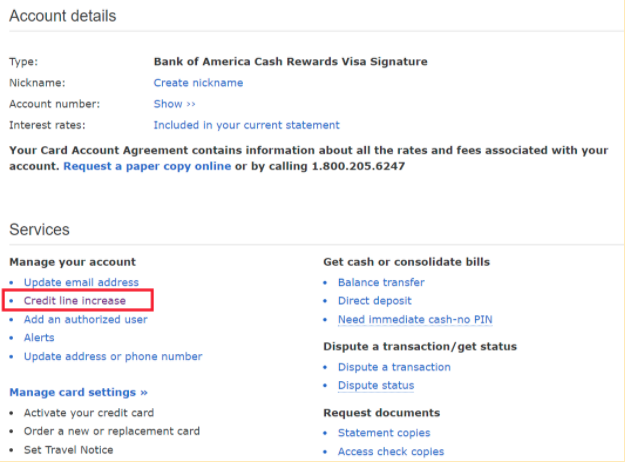Screen dimensions: 625x462
Task: Open the Alerts link
Action: click(39, 338)
